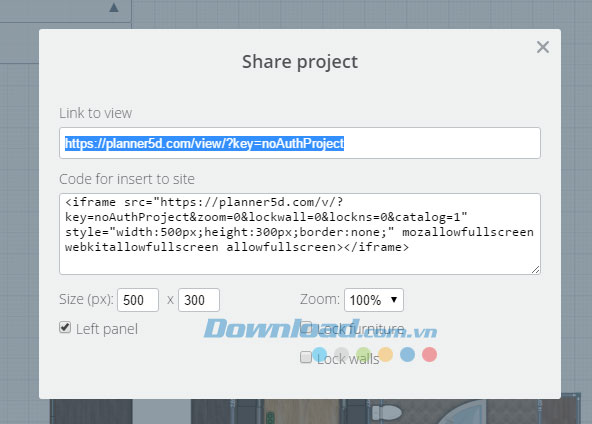
Task: Click the red watermark dot
Action: (430, 355)
